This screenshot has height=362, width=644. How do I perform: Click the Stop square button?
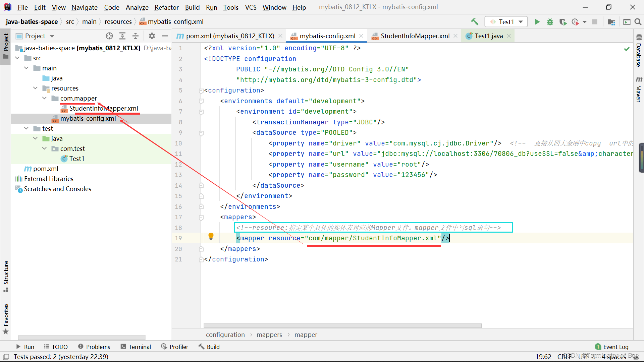[595, 22]
